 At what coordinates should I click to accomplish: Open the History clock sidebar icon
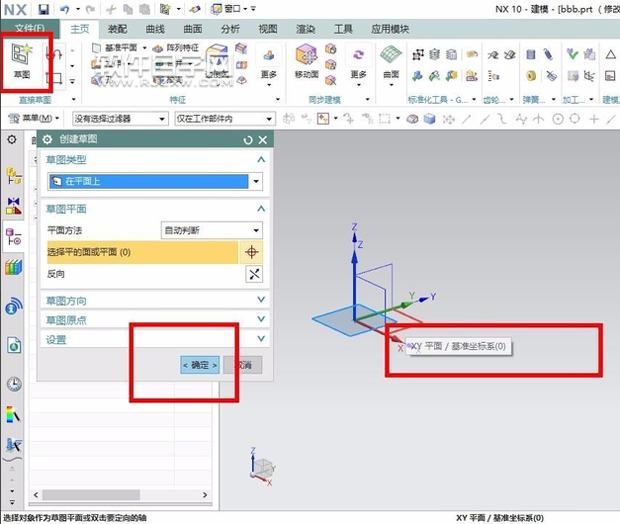pos(14,384)
